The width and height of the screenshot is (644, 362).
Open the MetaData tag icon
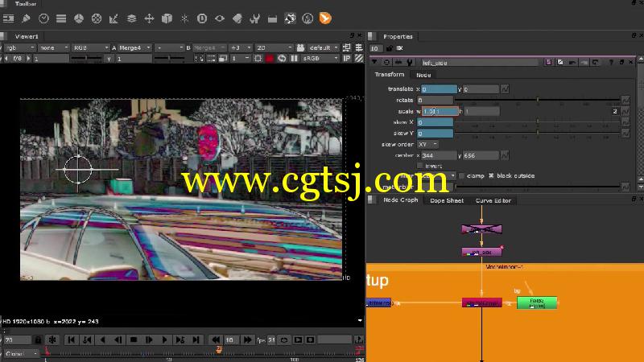tap(237, 19)
